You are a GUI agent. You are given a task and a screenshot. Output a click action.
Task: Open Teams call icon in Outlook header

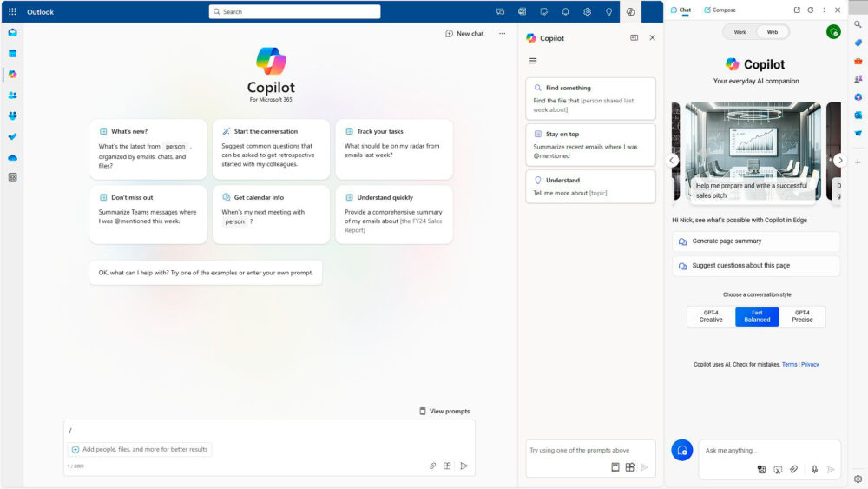[501, 11]
